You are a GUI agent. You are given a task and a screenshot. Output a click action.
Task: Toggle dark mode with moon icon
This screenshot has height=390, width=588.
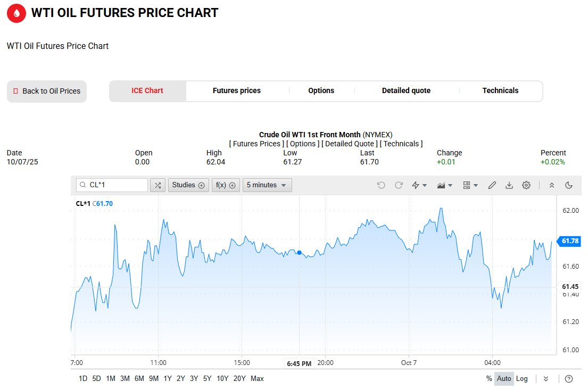(569, 185)
